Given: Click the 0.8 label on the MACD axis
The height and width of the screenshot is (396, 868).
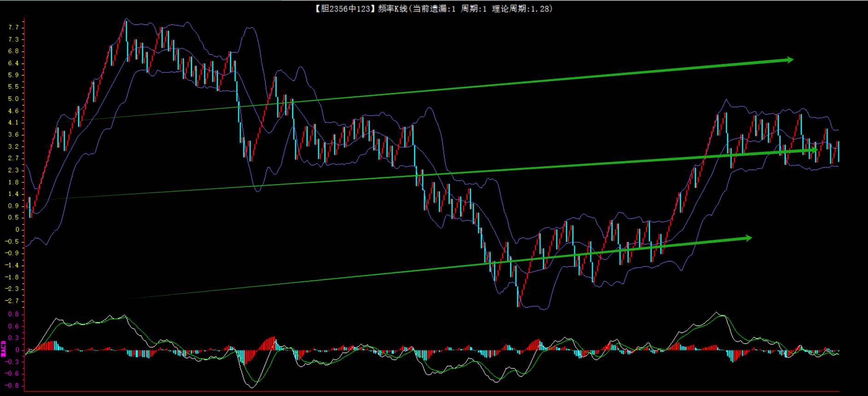Looking at the screenshot, I should click(13, 314).
